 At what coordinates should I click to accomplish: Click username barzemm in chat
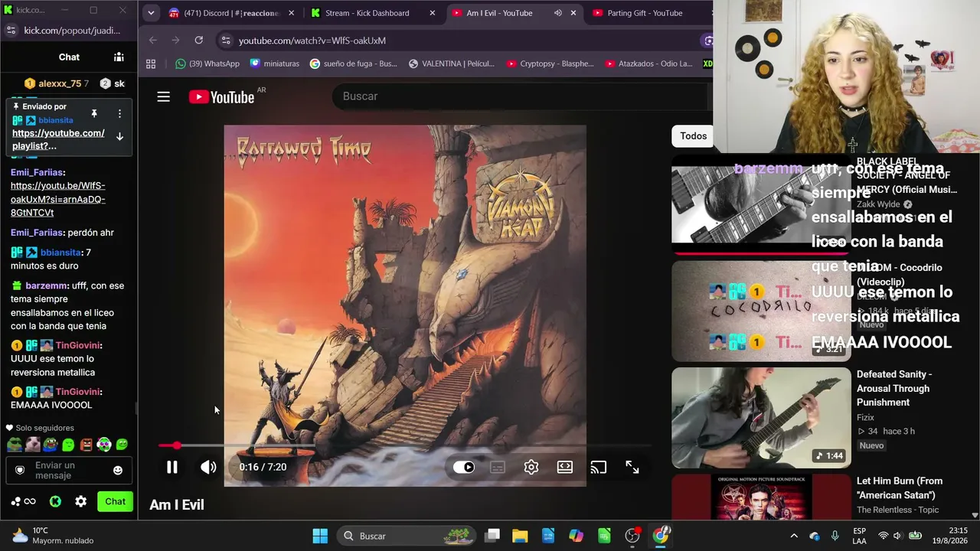point(46,285)
